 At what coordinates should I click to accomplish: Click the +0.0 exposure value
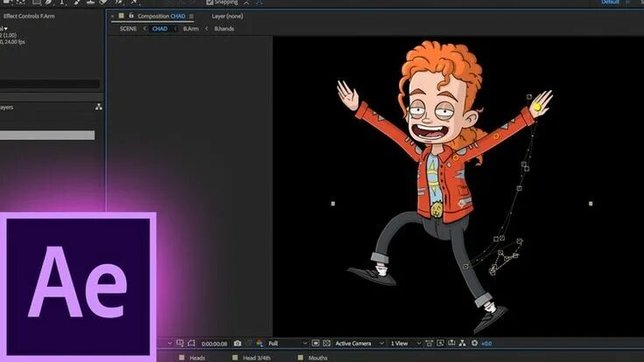click(x=486, y=344)
